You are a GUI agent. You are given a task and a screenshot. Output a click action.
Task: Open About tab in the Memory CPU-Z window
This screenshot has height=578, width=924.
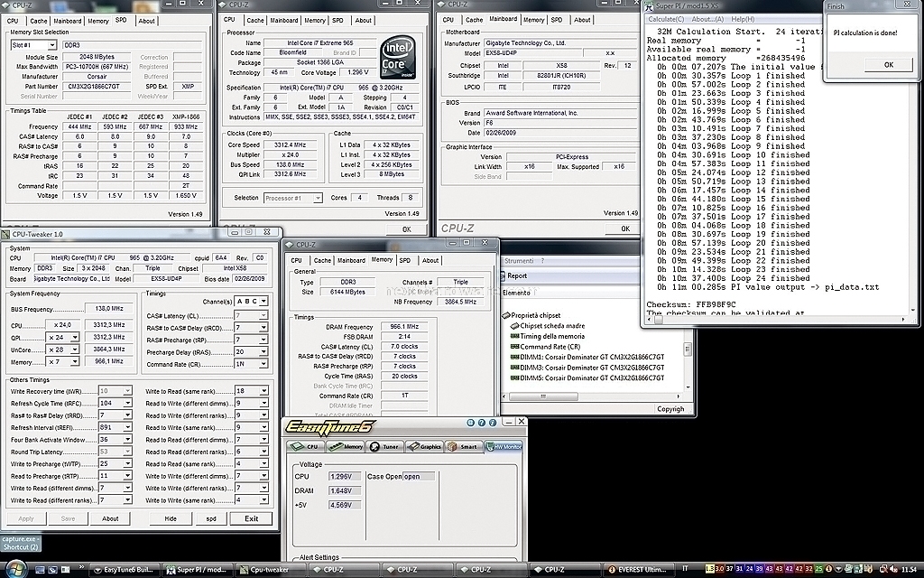430,261
